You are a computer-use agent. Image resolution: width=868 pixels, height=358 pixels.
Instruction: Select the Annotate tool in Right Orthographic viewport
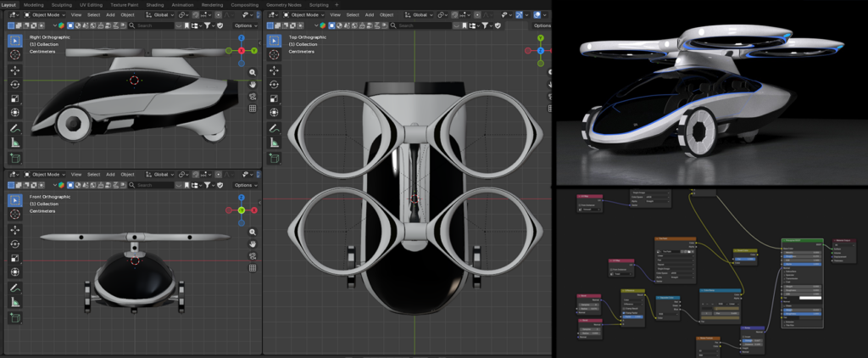15,128
